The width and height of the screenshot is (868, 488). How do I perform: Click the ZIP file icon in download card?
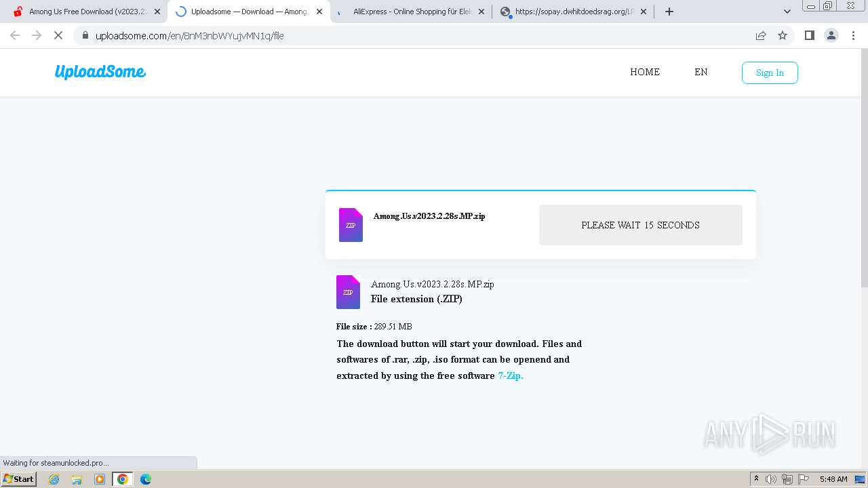click(351, 225)
